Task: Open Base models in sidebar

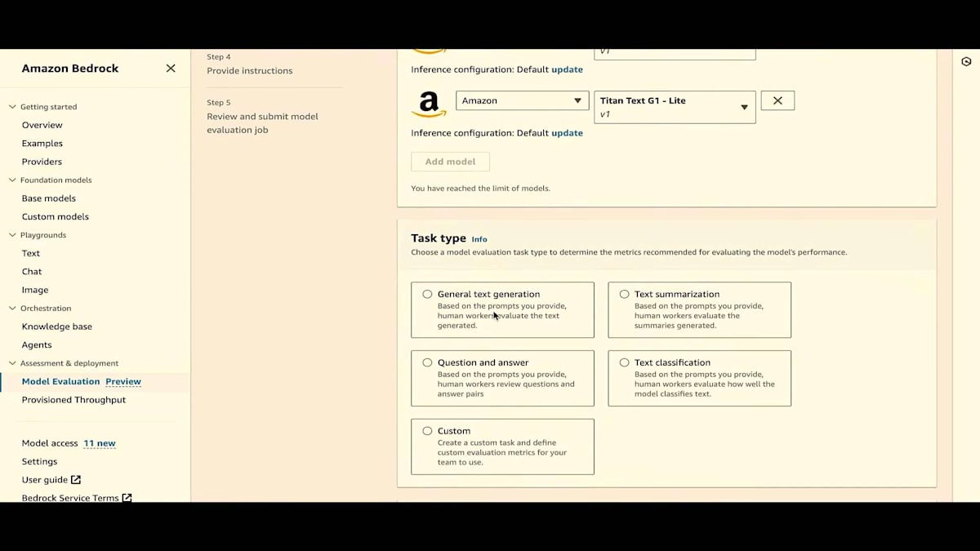Action: coord(49,198)
